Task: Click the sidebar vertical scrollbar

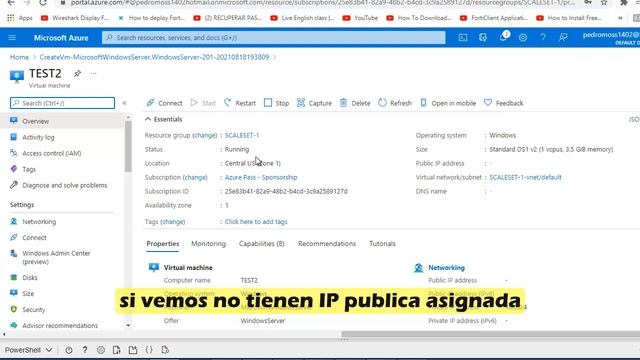Action: [x=128, y=147]
